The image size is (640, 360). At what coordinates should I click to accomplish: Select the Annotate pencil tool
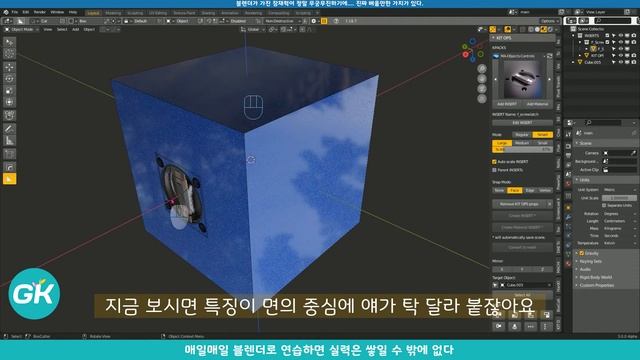tap(9, 129)
